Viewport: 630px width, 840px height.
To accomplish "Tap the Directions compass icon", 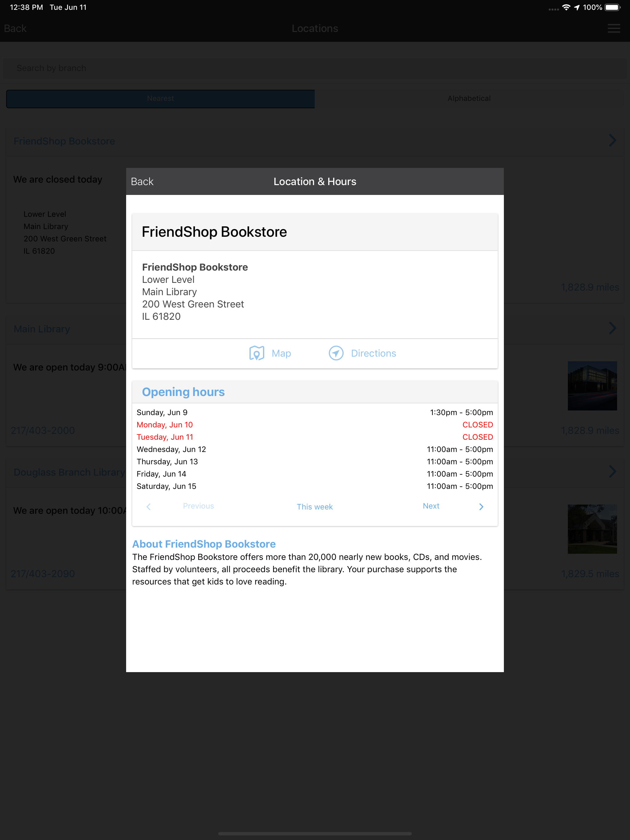I will tap(336, 353).
